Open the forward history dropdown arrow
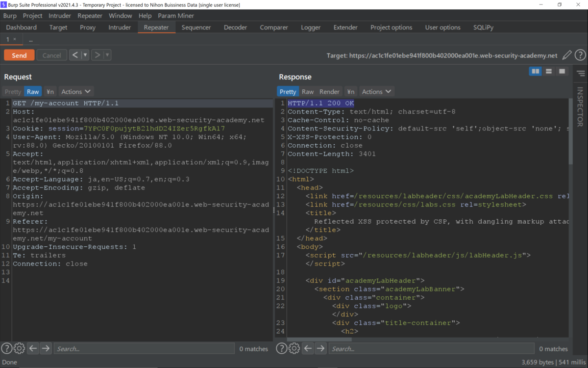The height and width of the screenshot is (368, 588). click(107, 55)
